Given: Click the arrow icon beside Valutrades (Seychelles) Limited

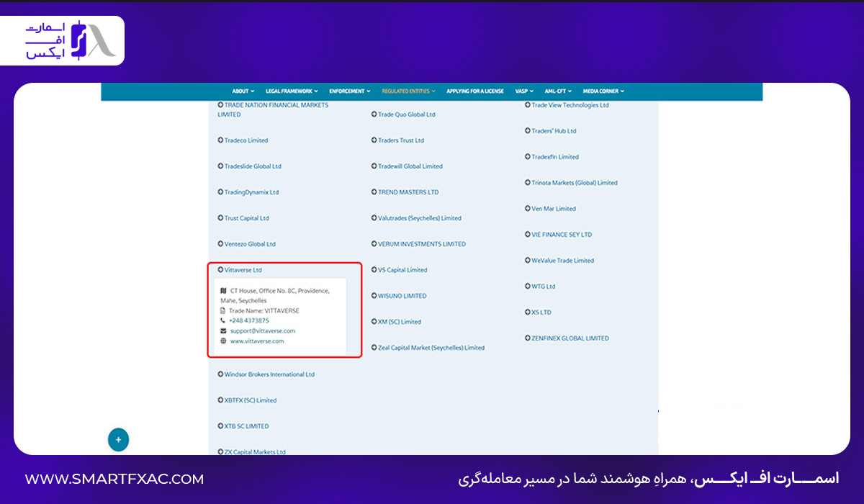Looking at the screenshot, I should (374, 218).
